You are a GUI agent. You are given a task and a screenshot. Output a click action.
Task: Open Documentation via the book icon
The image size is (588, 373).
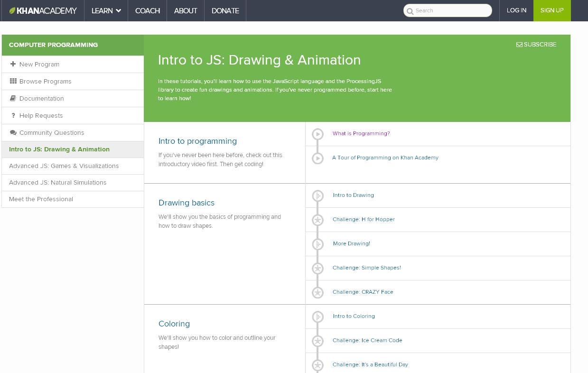click(13, 98)
